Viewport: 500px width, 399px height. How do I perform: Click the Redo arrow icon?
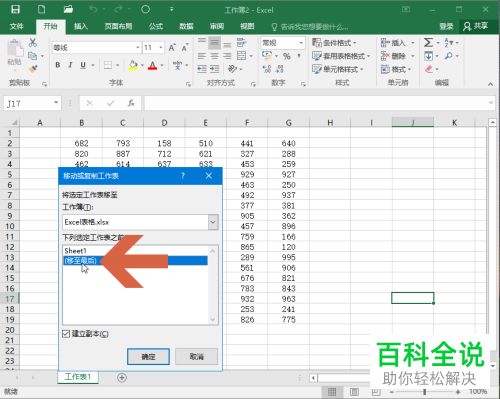(118, 9)
